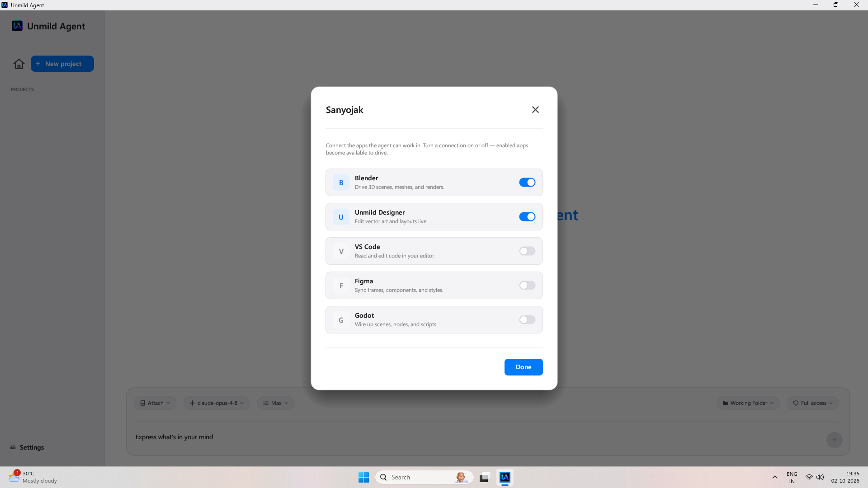Click the PROJECTS heading in the sidebar
This screenshot has width=868, height=488.
22,89
